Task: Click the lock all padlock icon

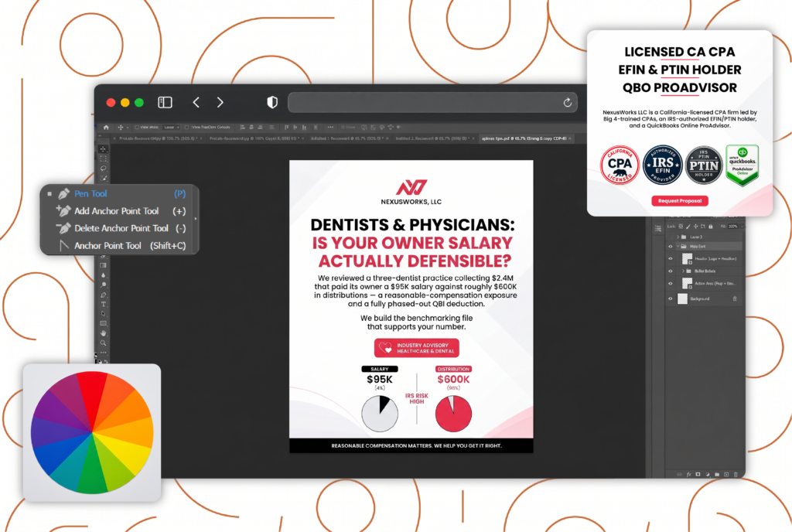Action: [x=710, y=226]
